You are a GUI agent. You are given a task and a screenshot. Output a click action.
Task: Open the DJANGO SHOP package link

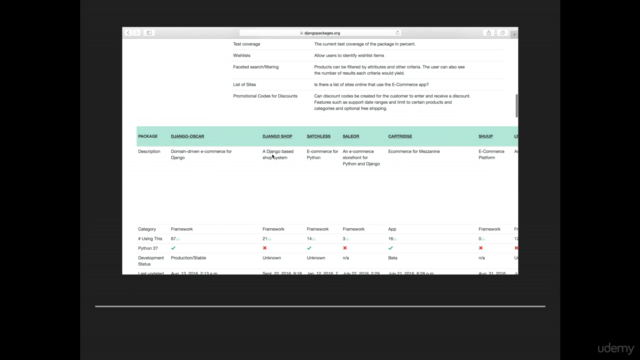point(277,136)
